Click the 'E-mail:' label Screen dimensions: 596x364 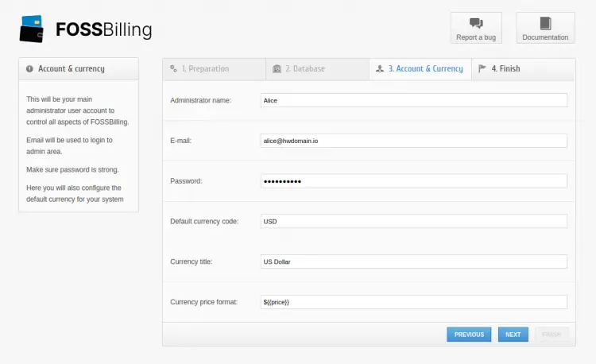click(181, 141)
